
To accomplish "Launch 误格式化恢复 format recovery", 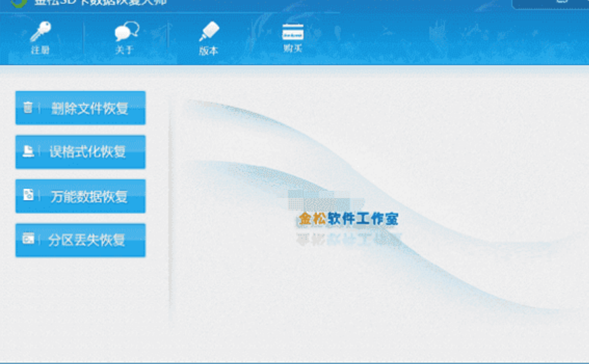I will (x=88, y=152).
